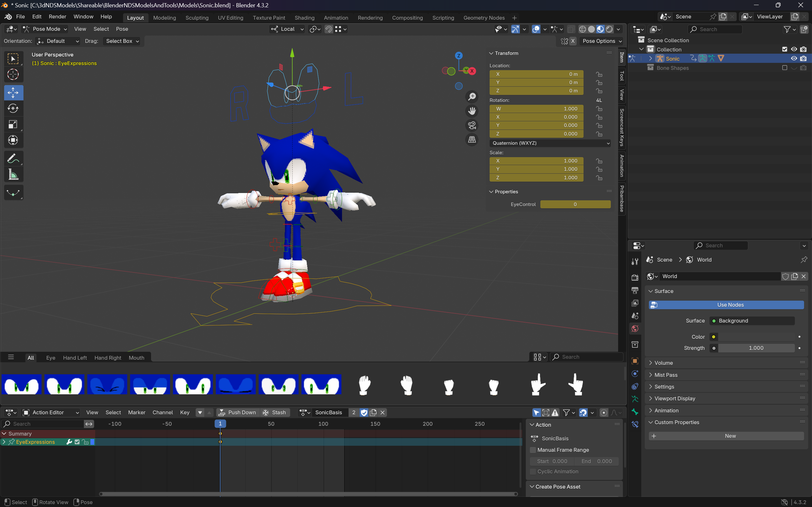Open the Marker menu in Action Editor
The width and height of the screenshot is (812, 507).
point(136,412)
